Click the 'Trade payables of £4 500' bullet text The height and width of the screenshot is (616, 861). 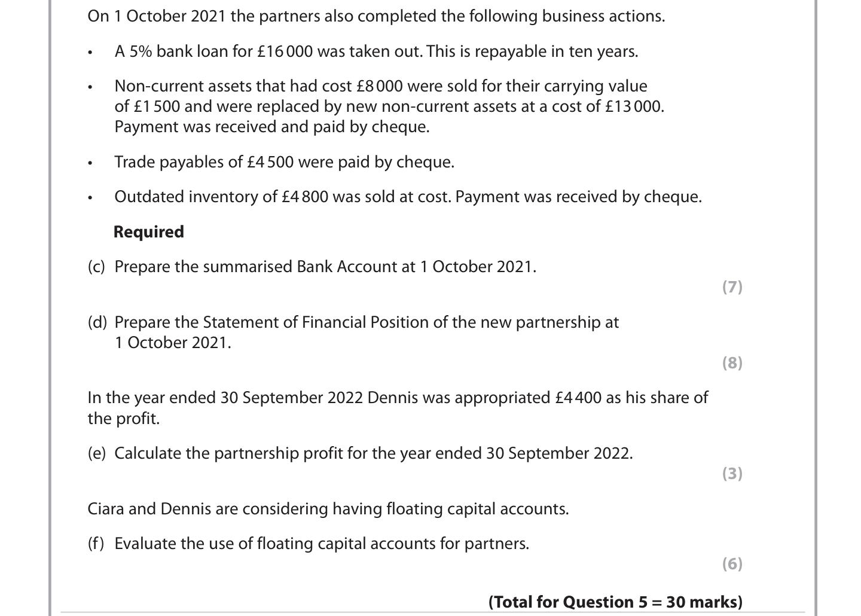coord(284,162)
